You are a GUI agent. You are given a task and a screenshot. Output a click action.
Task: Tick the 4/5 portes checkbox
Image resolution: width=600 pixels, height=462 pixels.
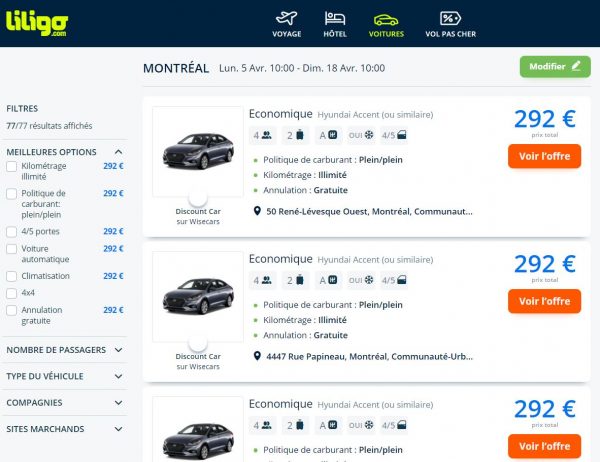point(11,232)
